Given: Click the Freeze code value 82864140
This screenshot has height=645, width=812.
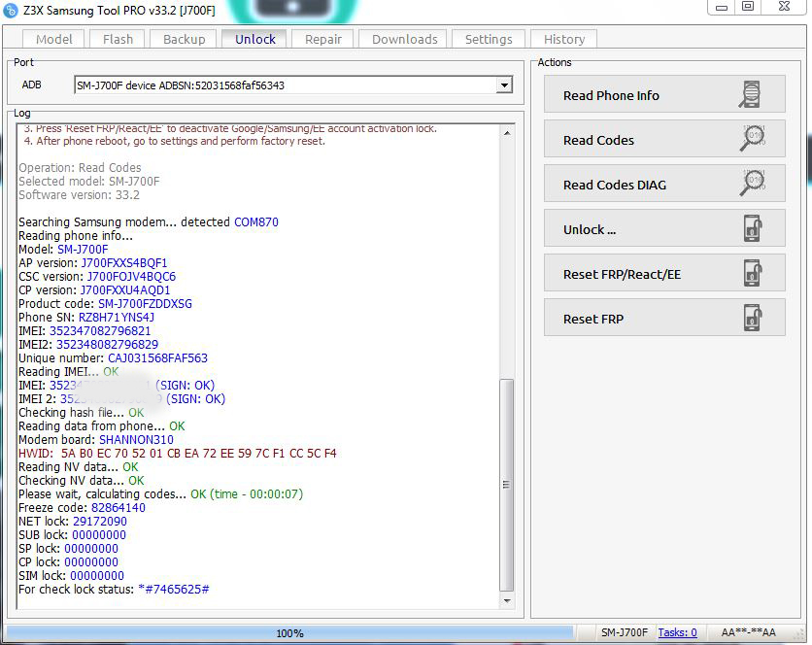Looking at the screenshot, I should coord(118,508).
